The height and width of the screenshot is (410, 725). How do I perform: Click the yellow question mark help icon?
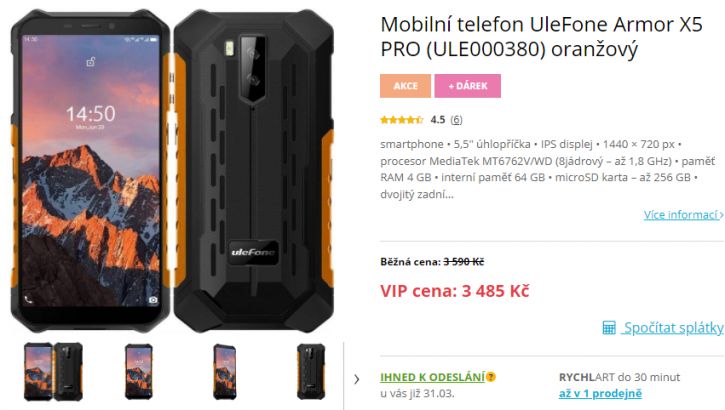tap(491, 377)
